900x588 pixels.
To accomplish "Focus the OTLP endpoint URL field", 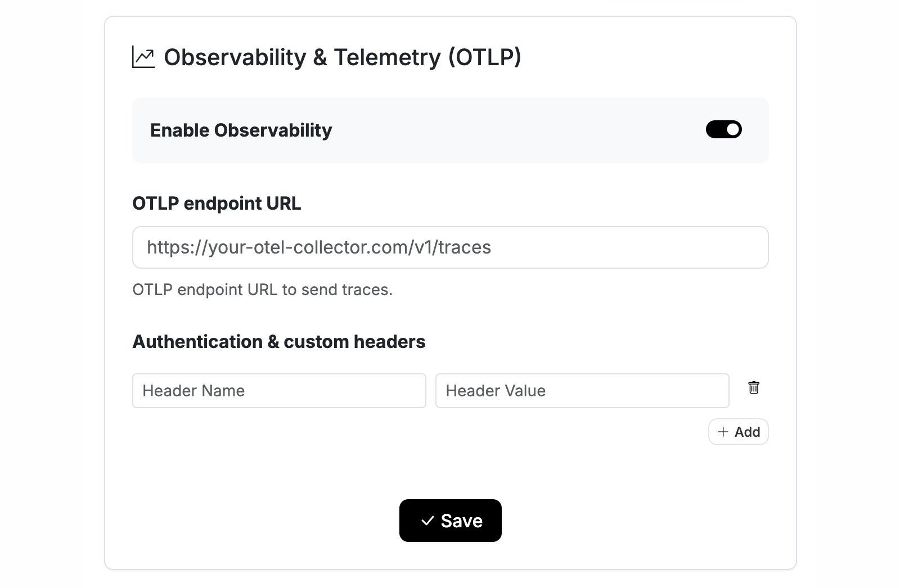I will pyautogui.click(x=450, y=247).
